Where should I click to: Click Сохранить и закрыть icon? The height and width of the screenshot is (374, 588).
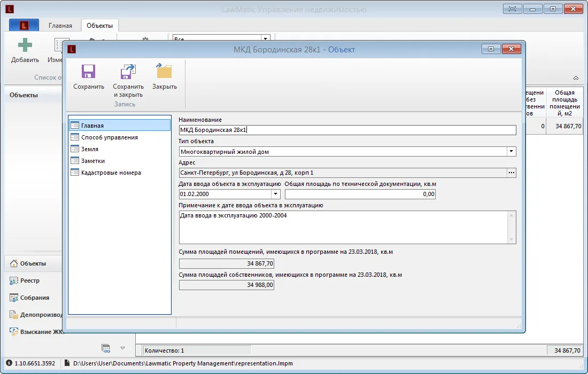coord(128,72)
